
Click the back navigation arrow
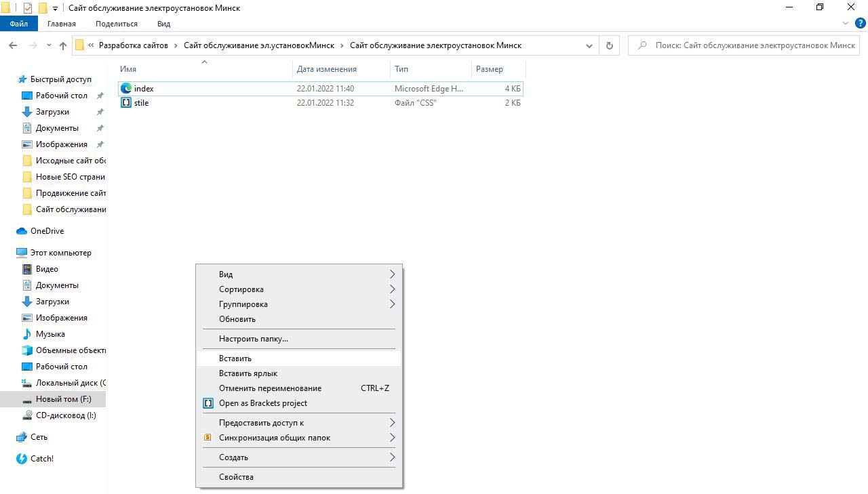pos(13,45)
